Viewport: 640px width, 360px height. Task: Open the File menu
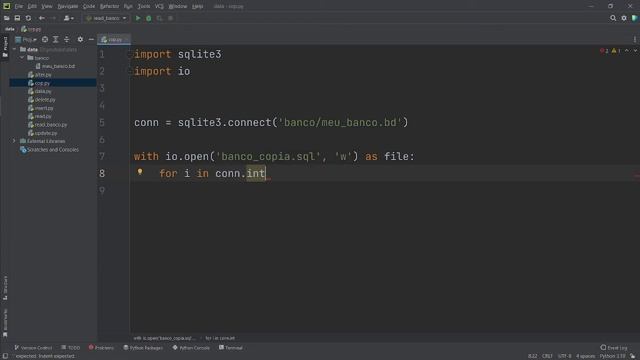tap(19, 7)
